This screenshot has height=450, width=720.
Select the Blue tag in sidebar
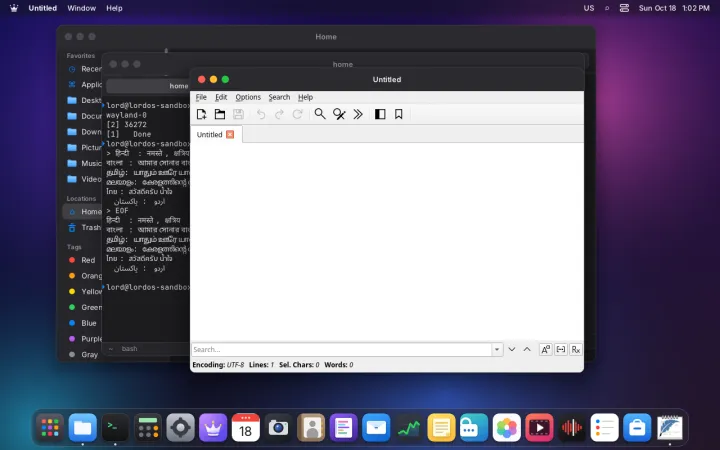(83, 323)
